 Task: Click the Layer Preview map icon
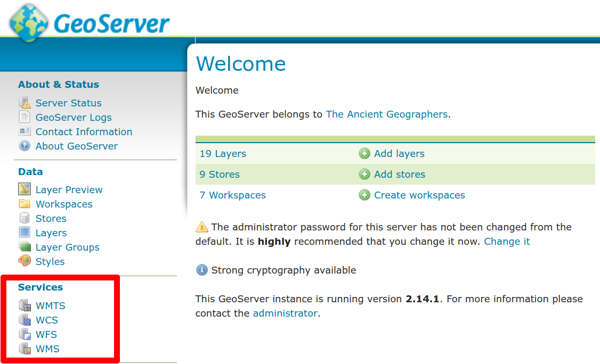pyautogui.click(x=25, y=189)
